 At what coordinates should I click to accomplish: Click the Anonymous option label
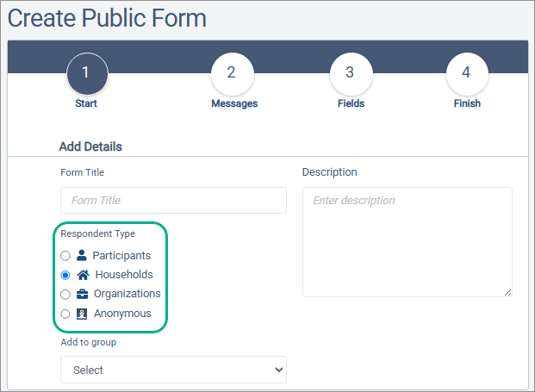click(x=122, y=314)
